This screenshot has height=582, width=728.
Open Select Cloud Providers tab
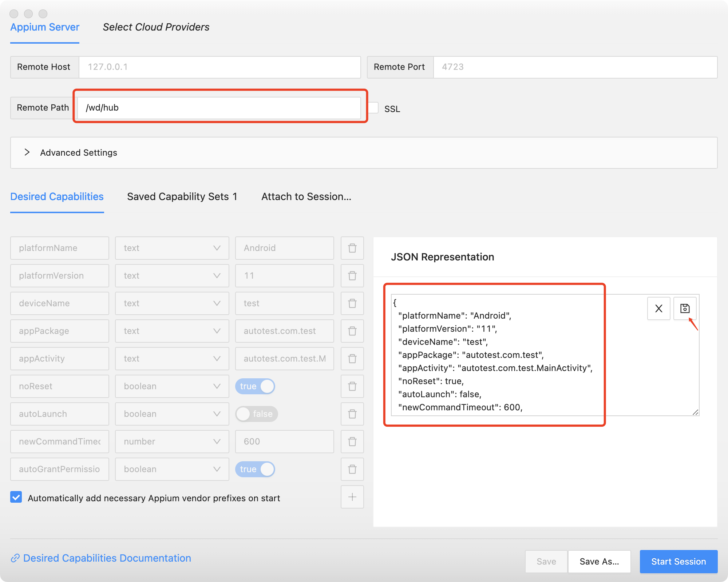[156, 27]
